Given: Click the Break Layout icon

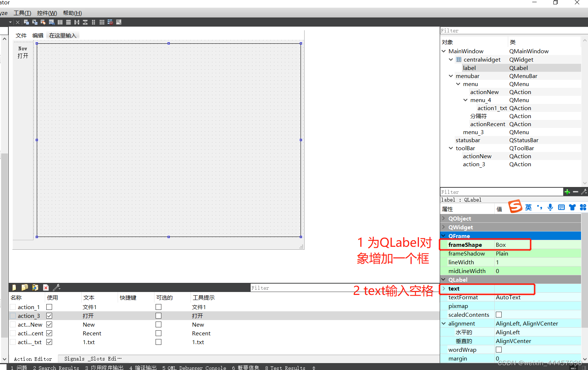Looking at the screenshot, I should coord(110,22).
